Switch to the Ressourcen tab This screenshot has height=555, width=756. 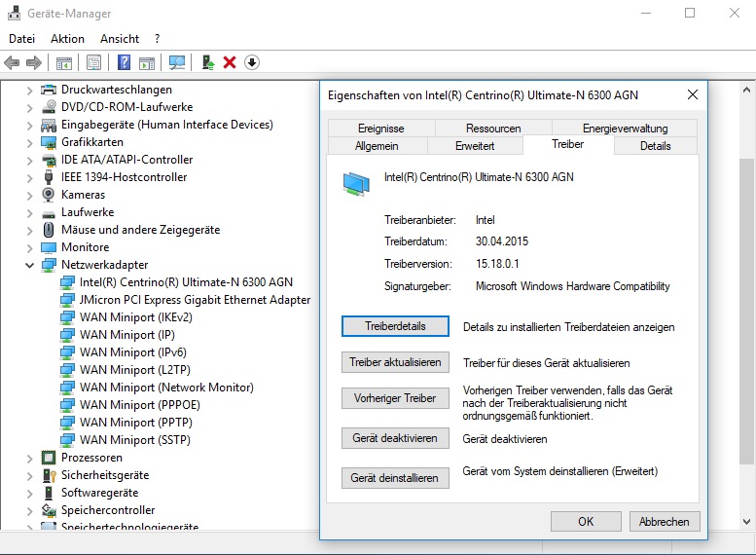(493, 129)
